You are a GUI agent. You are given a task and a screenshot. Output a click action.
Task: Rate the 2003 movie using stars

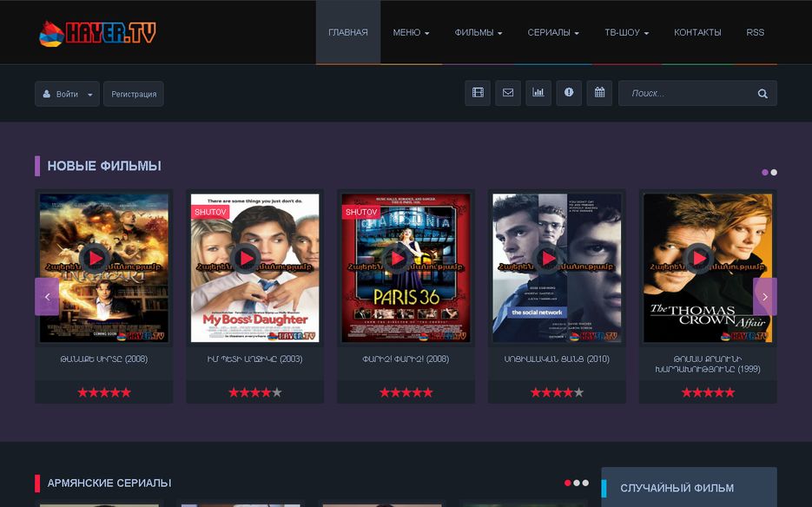pyautogui.click(x=254, y=392)
